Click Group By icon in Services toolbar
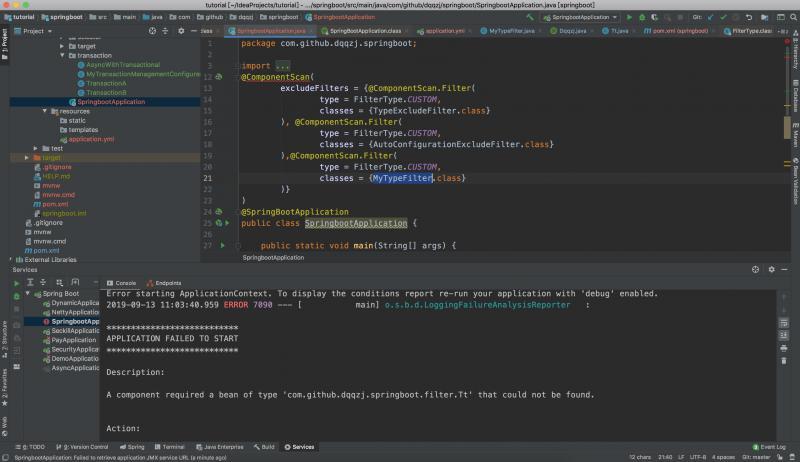 coord(59,282)
